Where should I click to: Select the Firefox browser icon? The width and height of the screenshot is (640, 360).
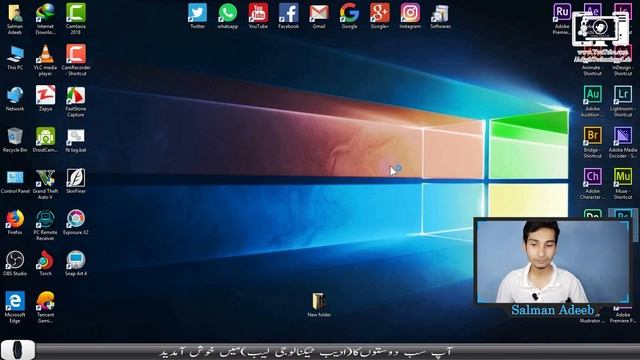15,219
